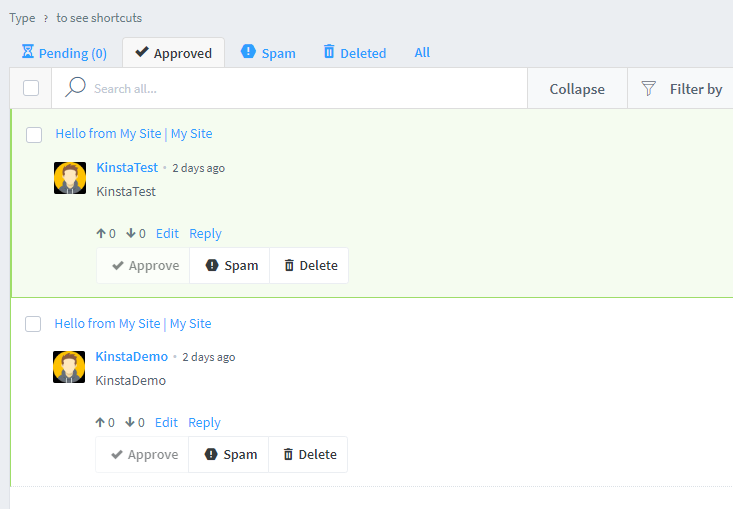Click KinstaDemo user avatar

pos(69,367)
